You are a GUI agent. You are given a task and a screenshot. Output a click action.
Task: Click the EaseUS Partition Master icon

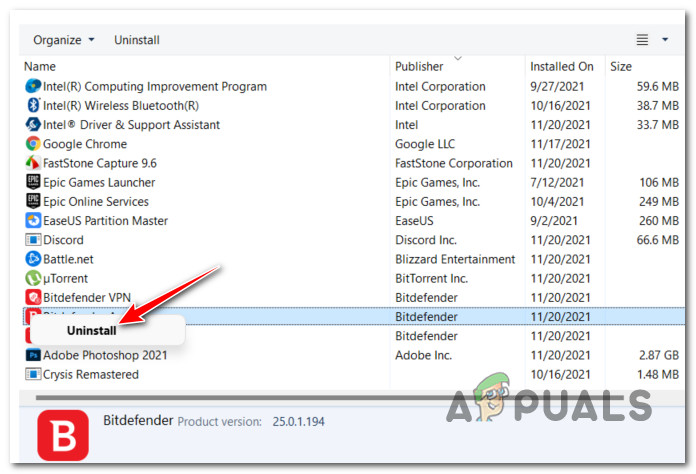coord(33,220)
